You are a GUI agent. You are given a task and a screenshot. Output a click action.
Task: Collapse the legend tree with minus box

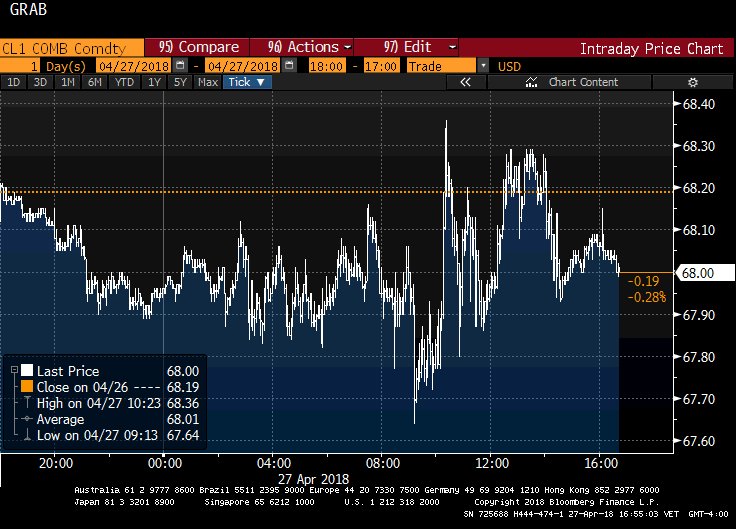pyautogui.click(x=12, y=371)
